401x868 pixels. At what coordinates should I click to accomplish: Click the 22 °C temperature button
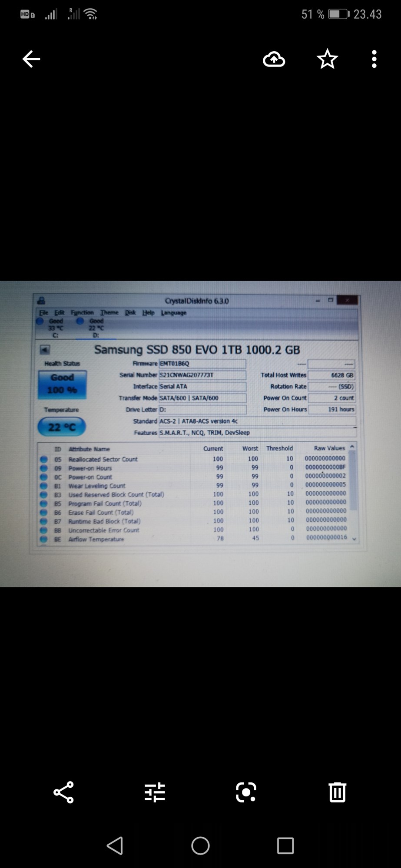[x=62, y=427]
